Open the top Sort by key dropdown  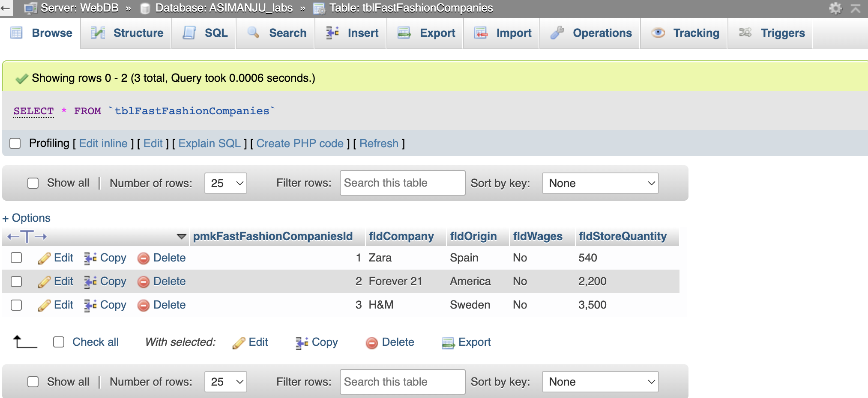tap(600, 183)
